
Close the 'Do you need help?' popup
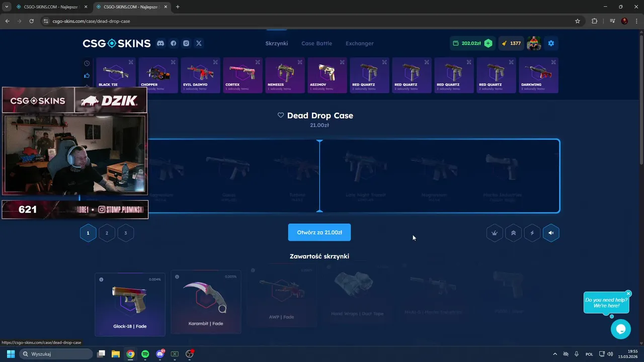(628, 293)
